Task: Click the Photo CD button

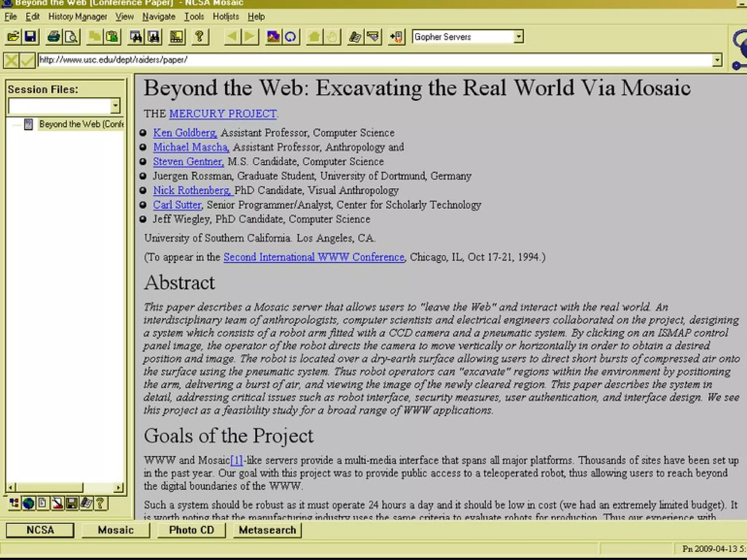Action: click(191, 530)
